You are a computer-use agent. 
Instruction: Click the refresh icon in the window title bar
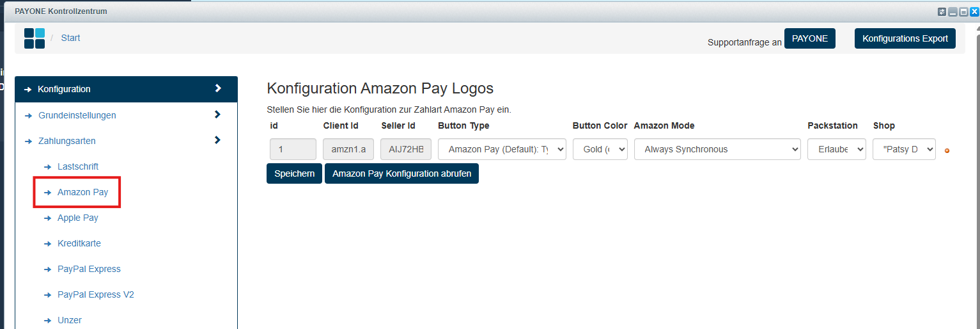coord(942,12)
